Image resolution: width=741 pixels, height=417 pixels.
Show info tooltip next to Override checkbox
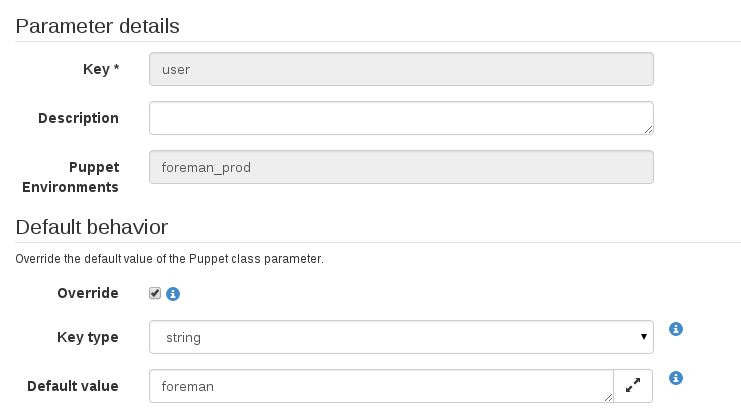coord(173,294)
